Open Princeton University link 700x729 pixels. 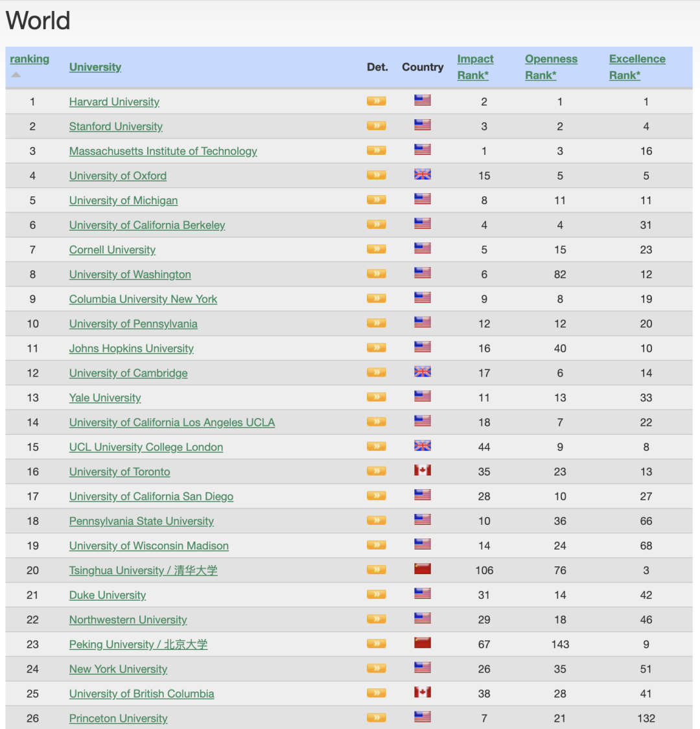tap(118, 718)
